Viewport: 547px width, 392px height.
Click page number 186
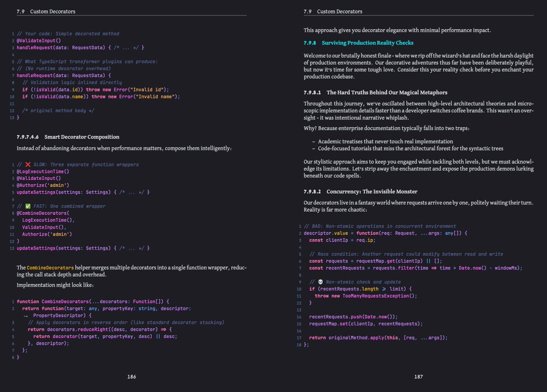coord(132,377)
